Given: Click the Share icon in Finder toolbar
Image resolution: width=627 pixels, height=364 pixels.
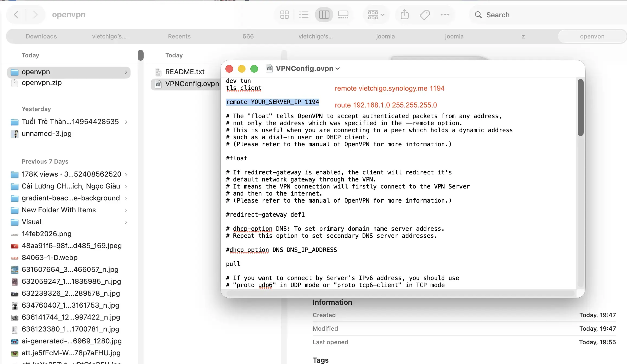Looking at the screenshot, I should (405, 15).
